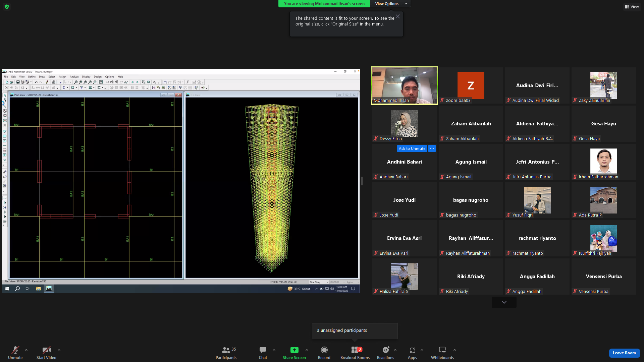644x362 pixels.
Task: Open the GLOBAL coordinate system dropdown
Action: (x=337, y=282)
